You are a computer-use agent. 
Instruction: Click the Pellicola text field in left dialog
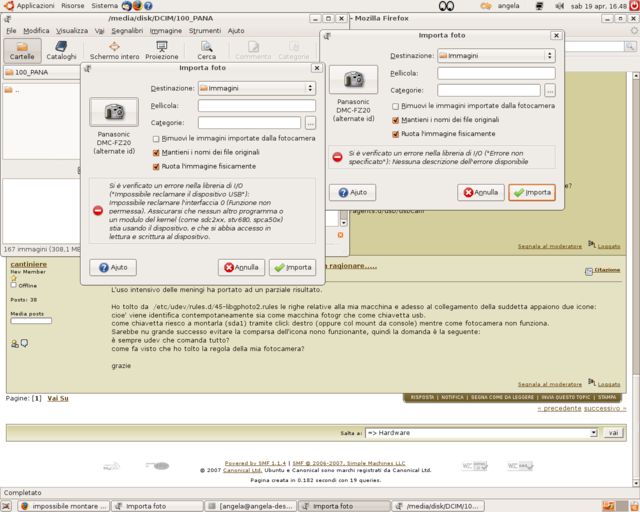click(x=256, y=105)
